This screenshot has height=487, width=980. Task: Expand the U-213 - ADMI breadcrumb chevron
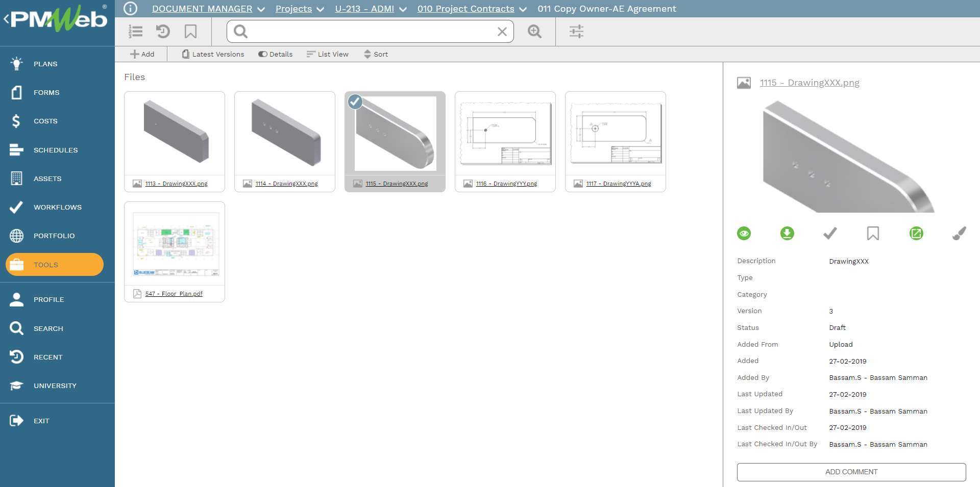403,9
